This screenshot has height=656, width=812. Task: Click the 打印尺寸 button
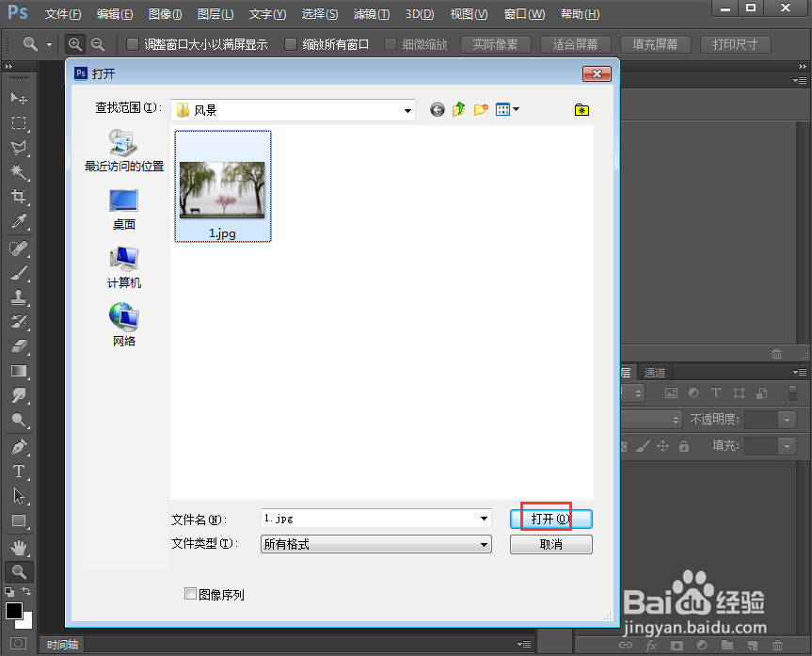click(736, 44)
